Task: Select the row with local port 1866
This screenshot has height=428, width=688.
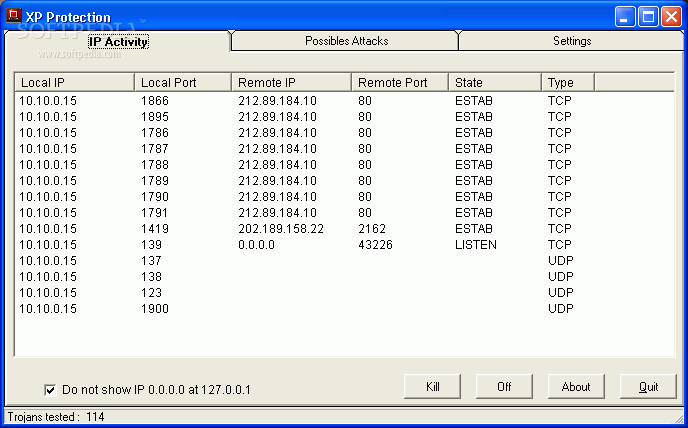Action: (x=344, y=101)
